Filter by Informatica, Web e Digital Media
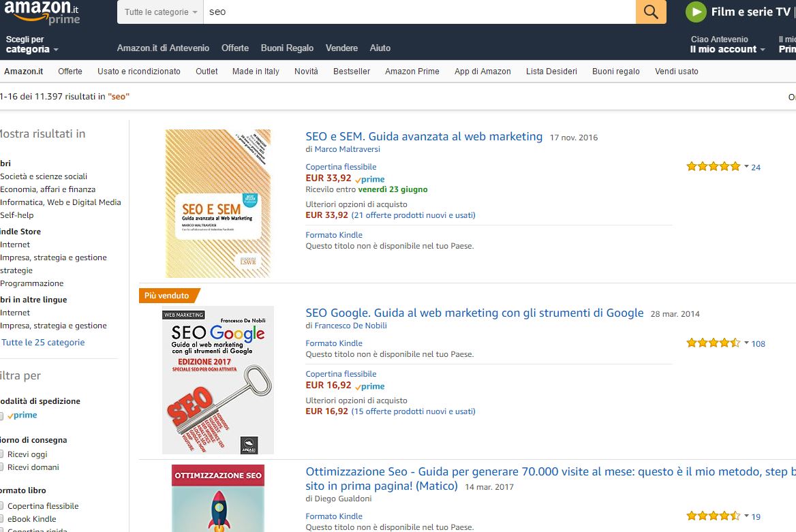Image resolution: width=796 pixels, height=532 pixels. (61, 202)
